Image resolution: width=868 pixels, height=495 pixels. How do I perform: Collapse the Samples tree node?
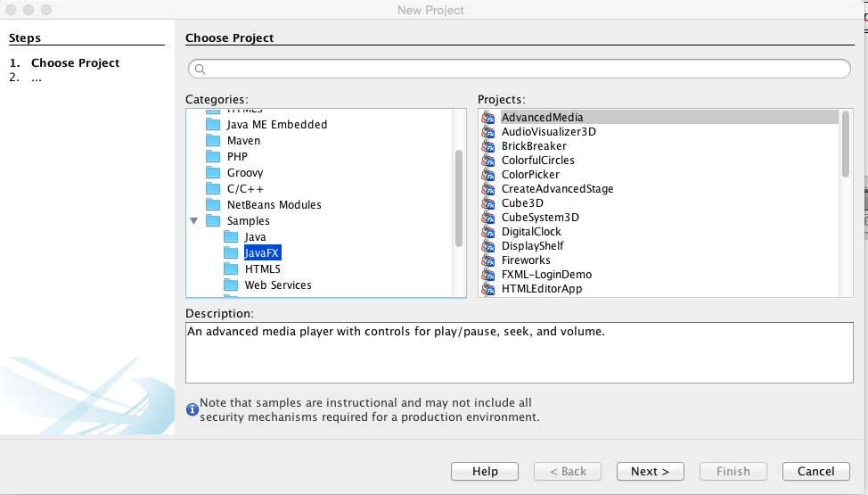click(193, 221)
